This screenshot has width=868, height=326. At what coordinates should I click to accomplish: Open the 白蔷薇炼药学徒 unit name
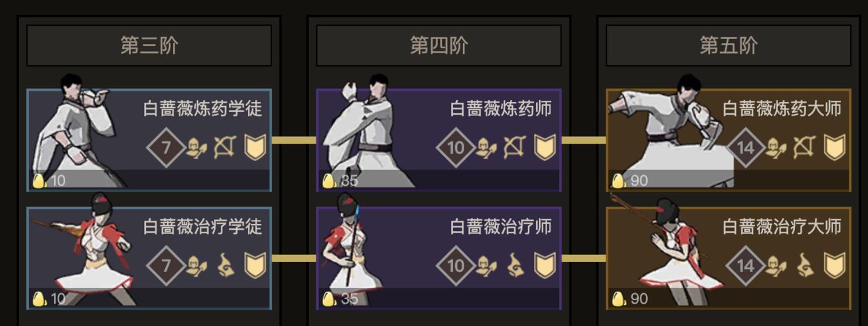[203, 109]
